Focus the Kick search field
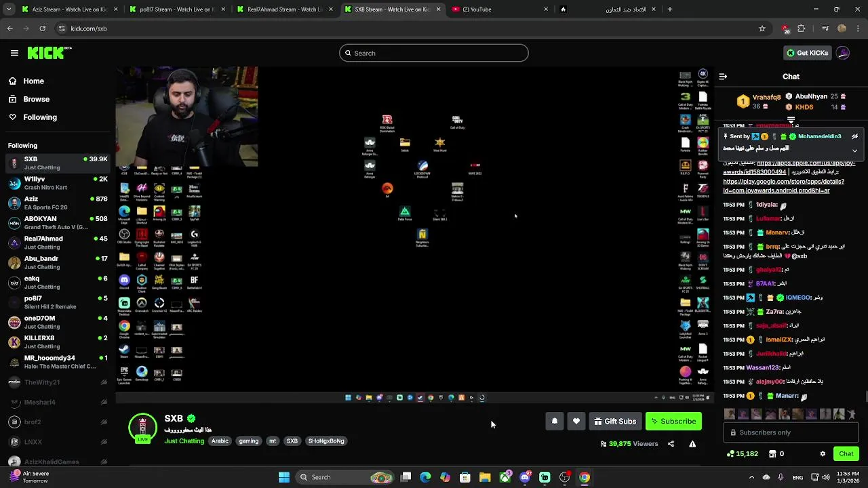Viewport: 868px width, 488px height. [x=434, y=53]
